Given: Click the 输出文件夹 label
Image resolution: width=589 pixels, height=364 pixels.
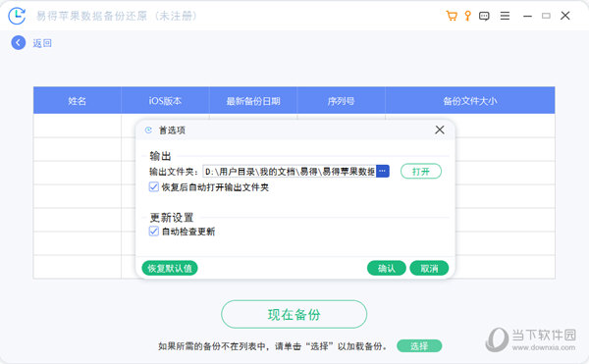Looking at the screenshot, I should (x=174, y=172).
